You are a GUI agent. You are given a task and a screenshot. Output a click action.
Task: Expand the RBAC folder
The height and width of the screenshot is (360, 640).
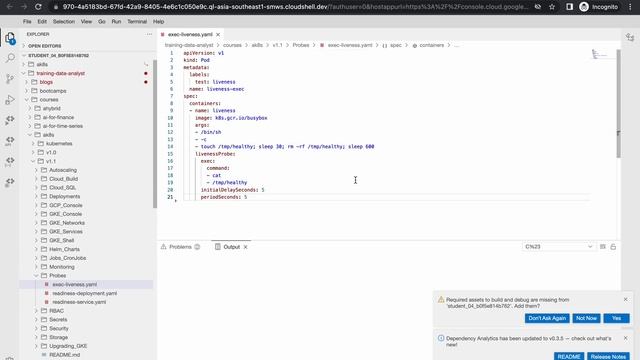(56, 311)
